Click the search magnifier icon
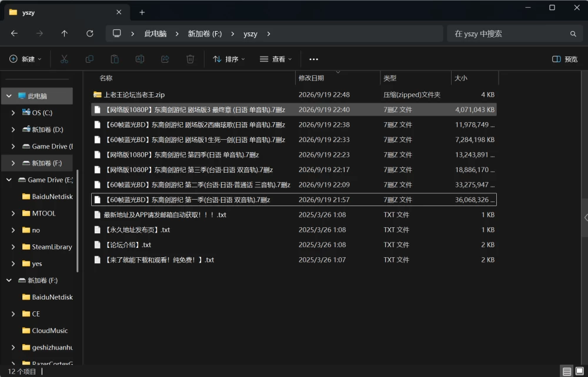Screen dimensions: 588x377 tap(573, 33)
